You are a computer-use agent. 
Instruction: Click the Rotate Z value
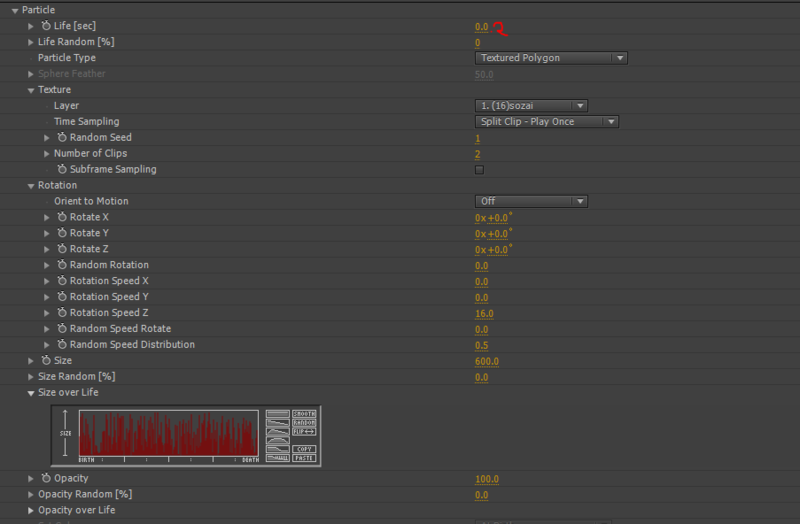pyautogui.click(x=492, y=249)
